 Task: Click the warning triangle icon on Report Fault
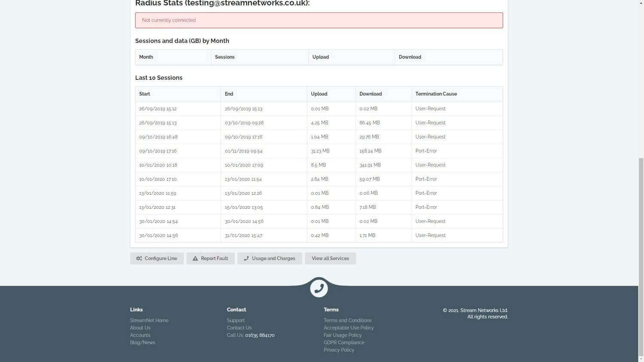[x=194, y=258]
